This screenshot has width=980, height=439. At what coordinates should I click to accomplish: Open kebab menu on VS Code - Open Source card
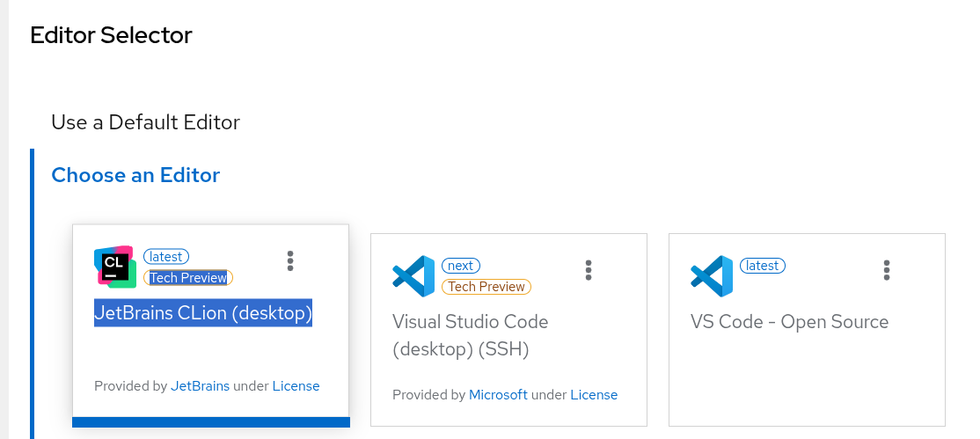pyautogui.click(x=887, y=270)
